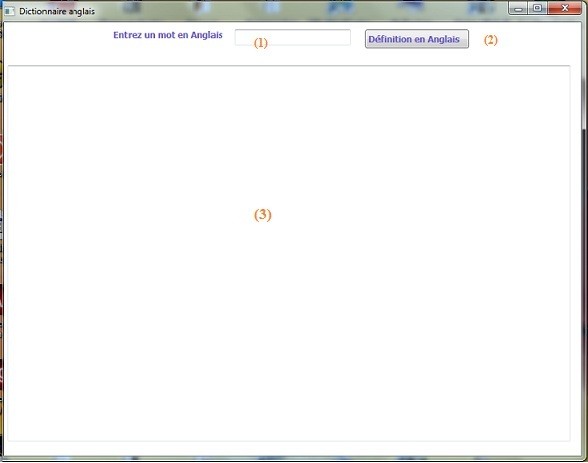This screenshot has width=588, height=463.
Task: Select the 'Entrez un mot en Anglais' label
Action: click(168, 35)
